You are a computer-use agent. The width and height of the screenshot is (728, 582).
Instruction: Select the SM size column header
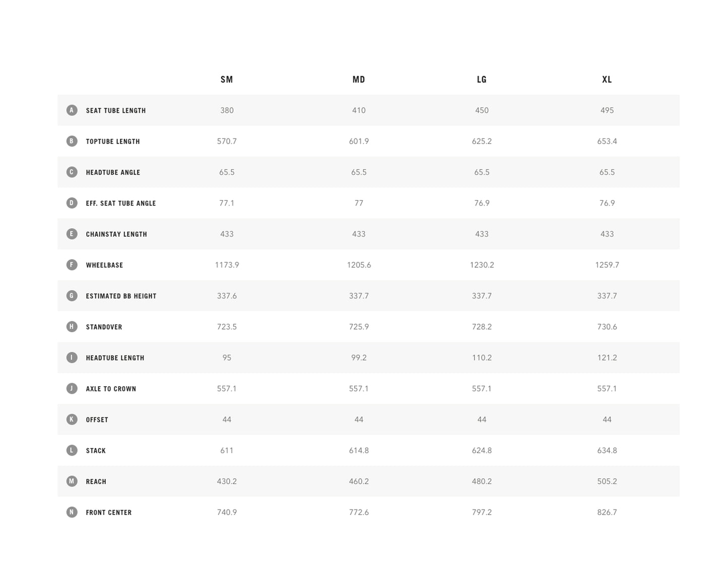[x=227, y=80]
